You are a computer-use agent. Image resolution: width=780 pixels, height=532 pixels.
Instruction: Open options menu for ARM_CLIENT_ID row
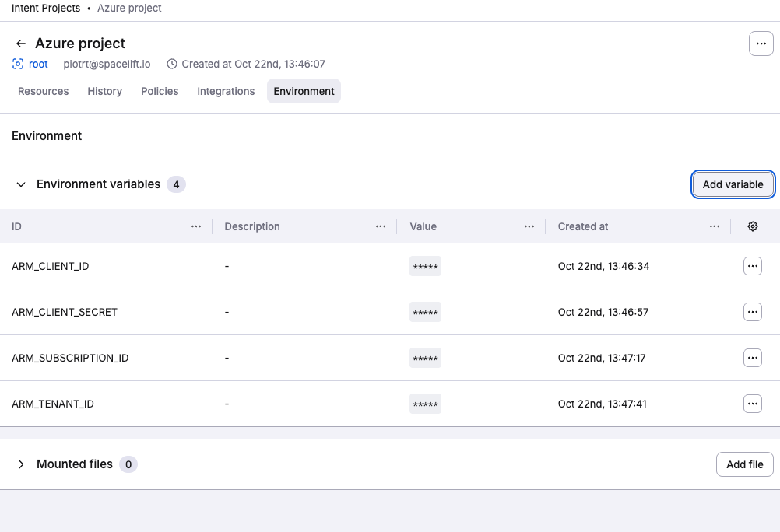coord(752,265)
